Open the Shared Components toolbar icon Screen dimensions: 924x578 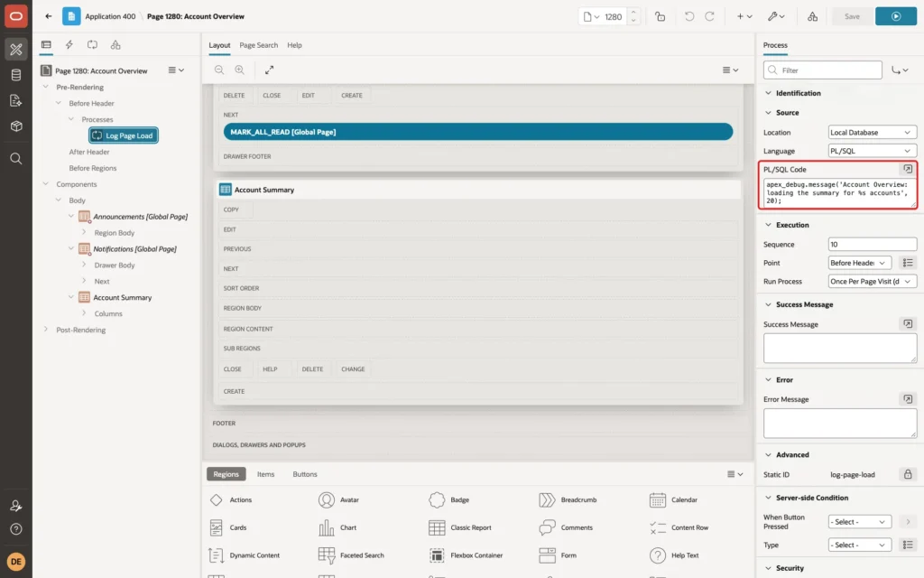(x=812, y=16)
